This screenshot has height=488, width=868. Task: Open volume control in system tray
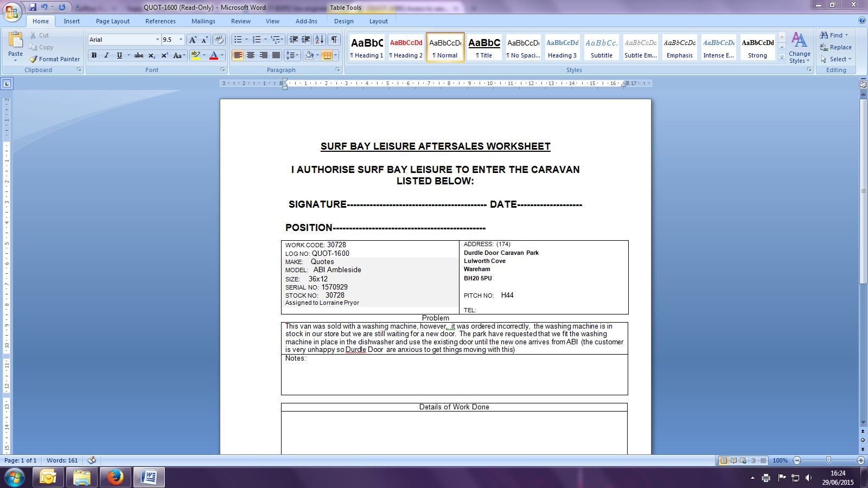808,478
